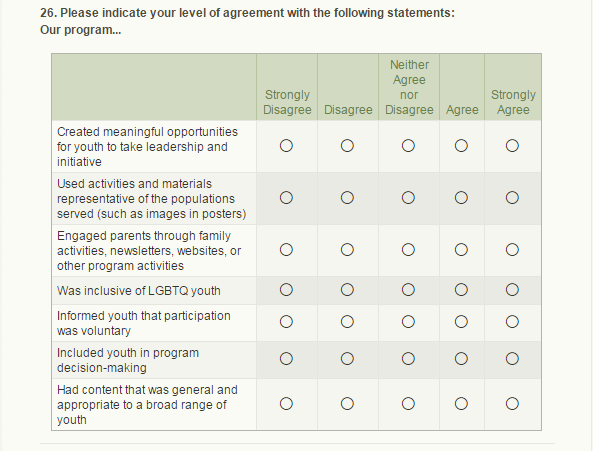
Task: Select Strongly Disagree for youth leadership opportunities
Action: [286, 146]
